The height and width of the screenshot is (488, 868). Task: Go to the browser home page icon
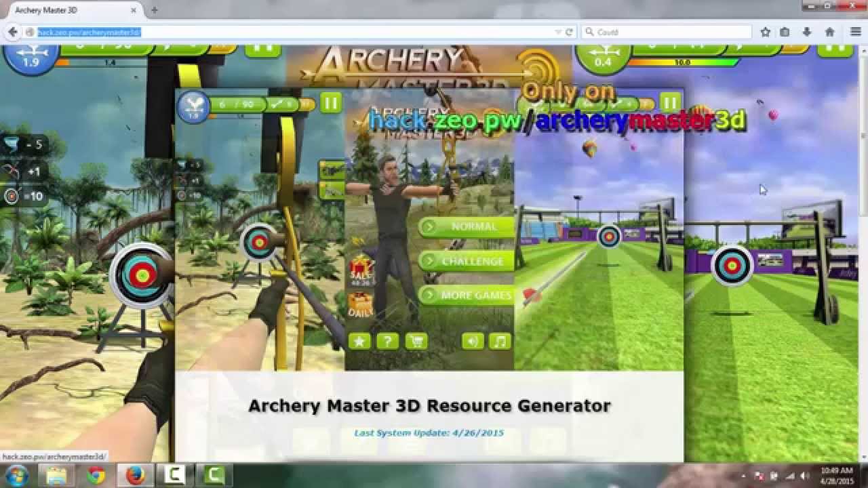[x=829, y=32]
